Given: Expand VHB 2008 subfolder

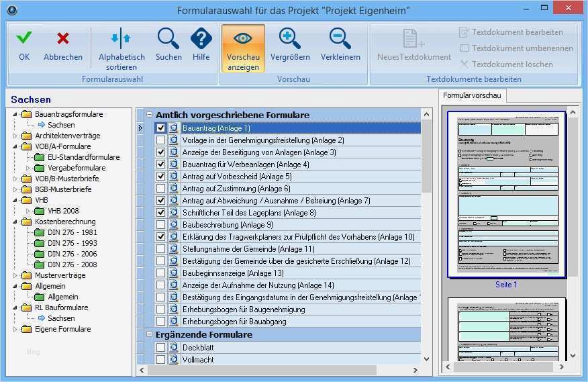Looking at the screenshot, I should tap(28, 211).
